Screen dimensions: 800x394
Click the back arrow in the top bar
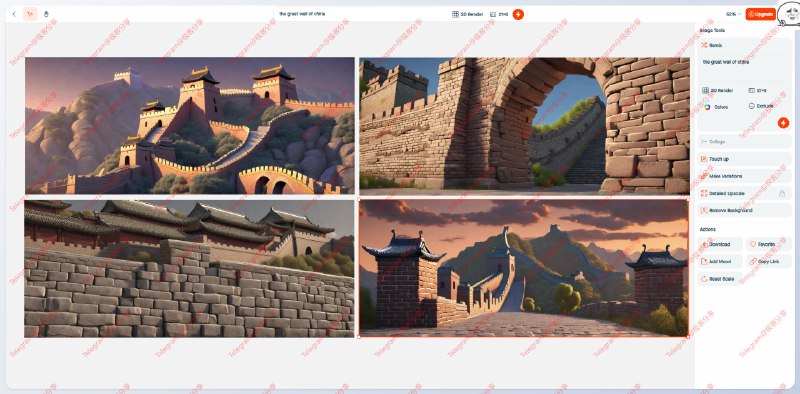[14, 14]
